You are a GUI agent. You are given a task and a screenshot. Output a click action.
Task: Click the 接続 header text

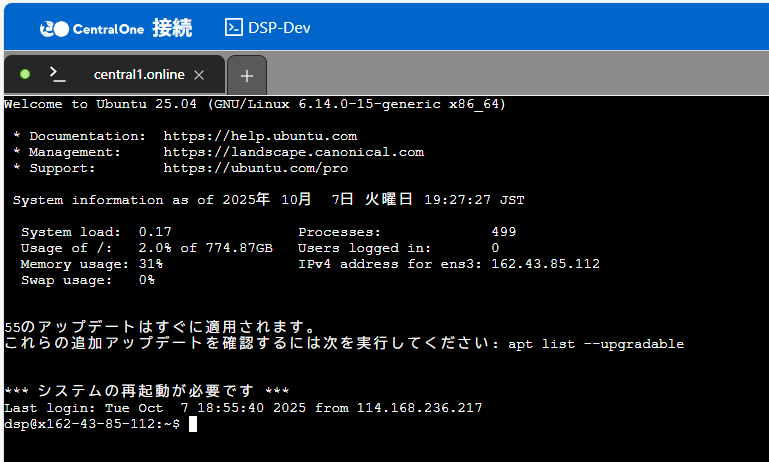coord(172,27)
